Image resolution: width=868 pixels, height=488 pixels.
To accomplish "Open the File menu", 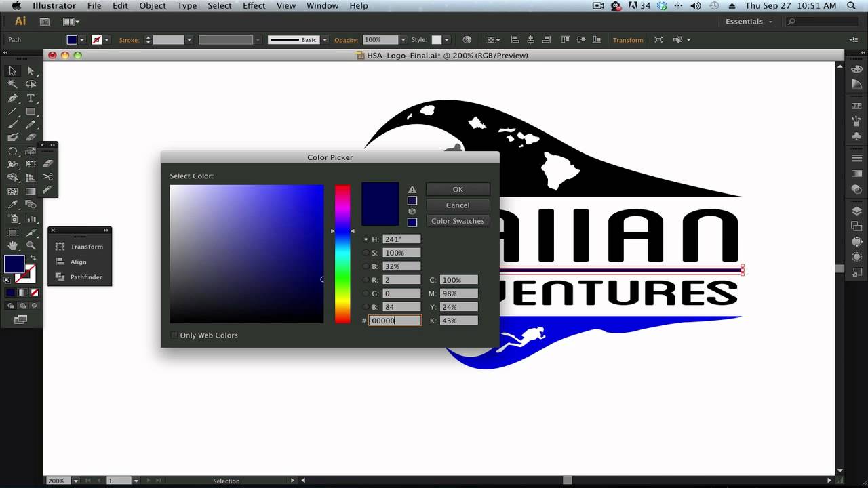I will [x=94, y=5].
